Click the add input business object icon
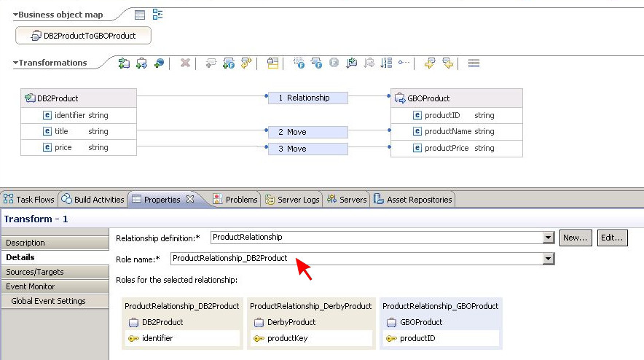This screenshot has width=644, height=360. tap(125, 63)
